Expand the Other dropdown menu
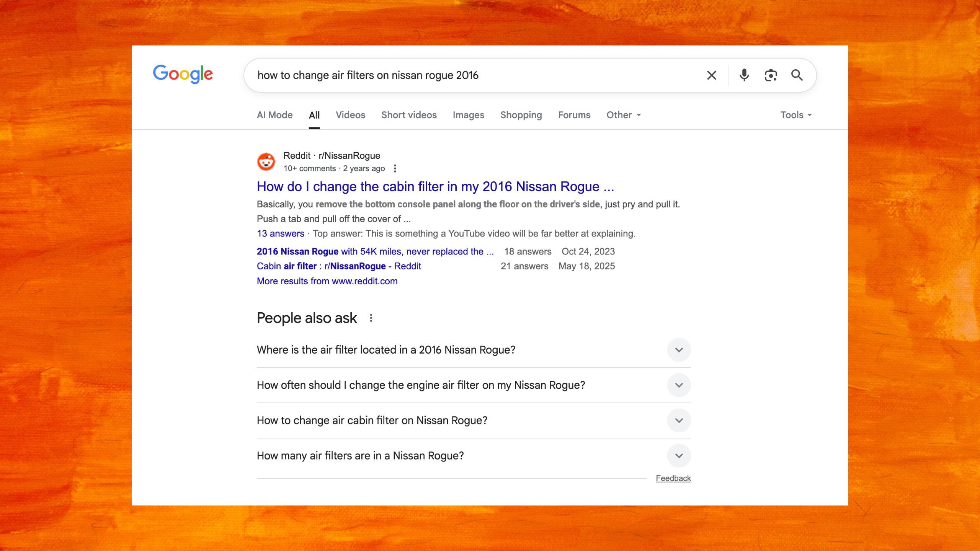The image size is (980, 551). click(x=624, y=115)
